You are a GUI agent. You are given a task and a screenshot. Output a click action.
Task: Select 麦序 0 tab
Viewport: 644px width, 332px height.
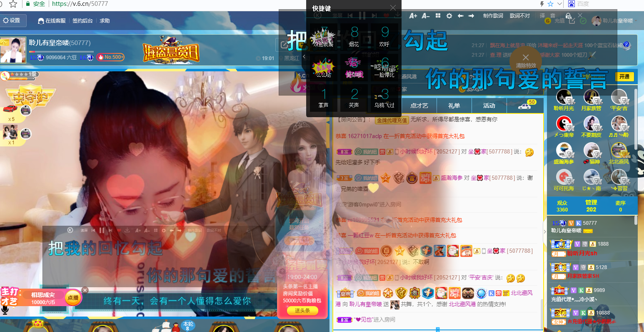(620, 206)
